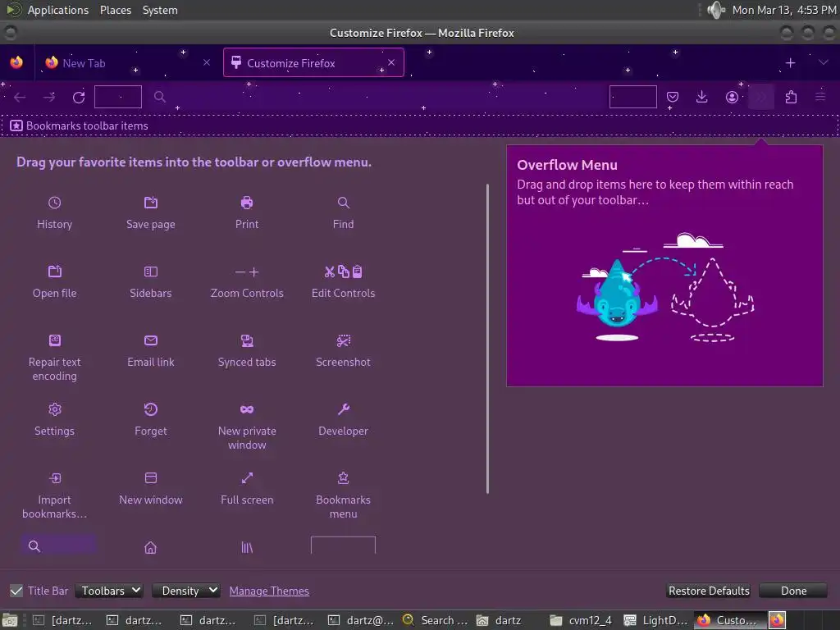Open the System menu
Viewport: 840px width, 630px height.
[x=160, y=10]
